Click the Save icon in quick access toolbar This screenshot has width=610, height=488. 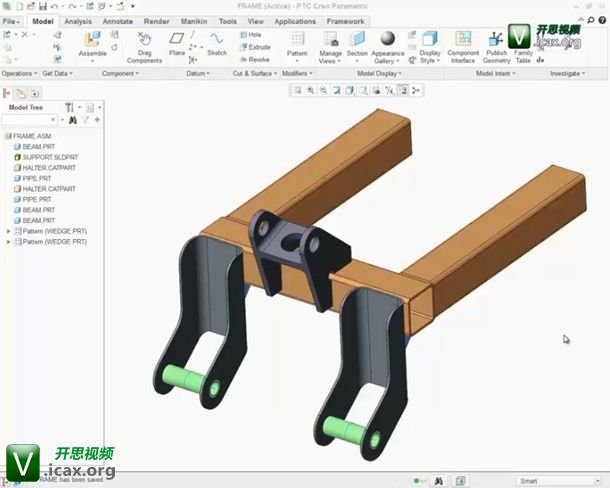43,6
